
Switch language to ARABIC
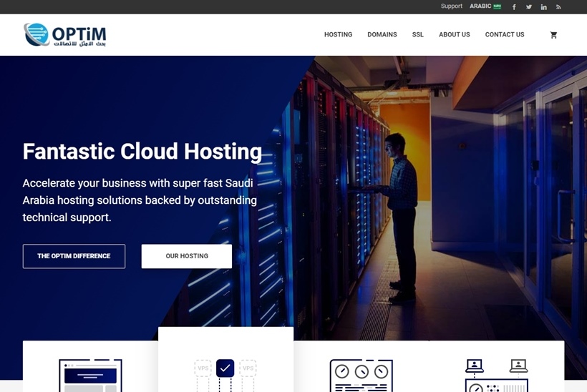(480, 6)
